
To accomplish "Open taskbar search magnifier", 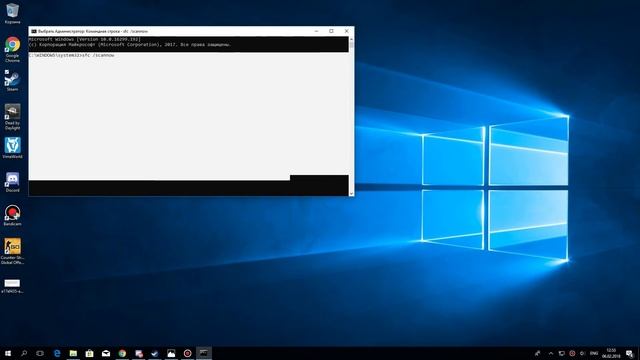I will pos(24,353).
